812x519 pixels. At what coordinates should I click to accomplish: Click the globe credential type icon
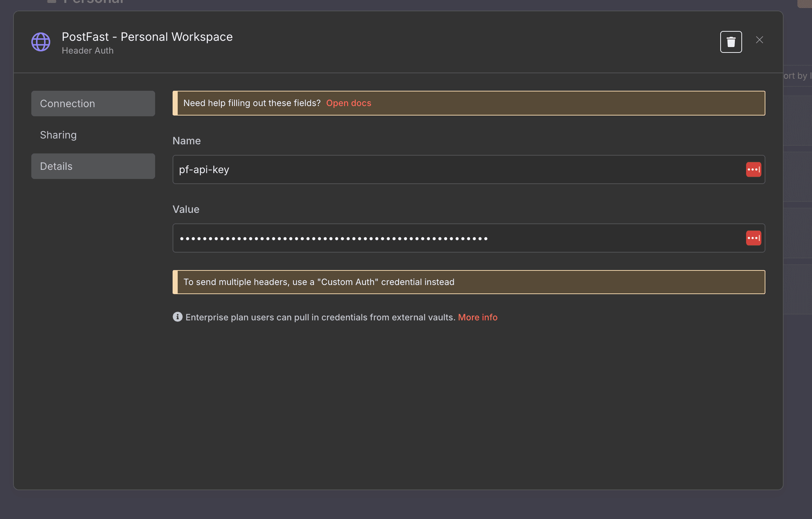click(41, 42)
